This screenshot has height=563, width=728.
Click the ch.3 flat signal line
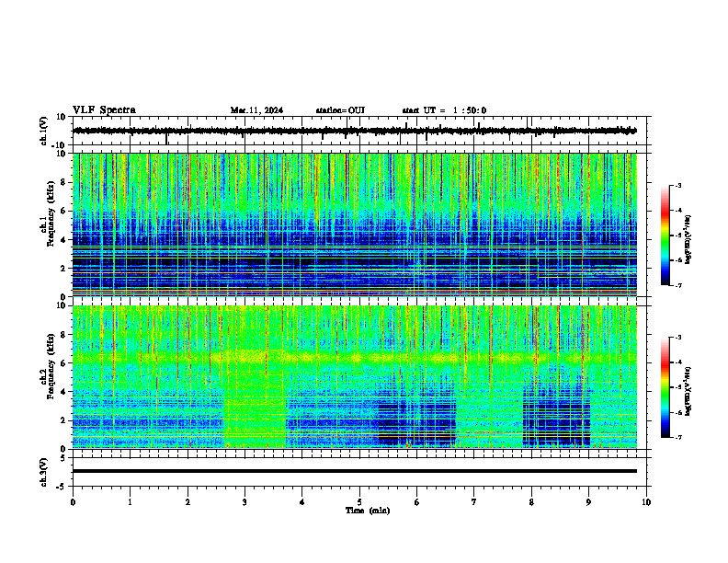[x=355, y=471]
